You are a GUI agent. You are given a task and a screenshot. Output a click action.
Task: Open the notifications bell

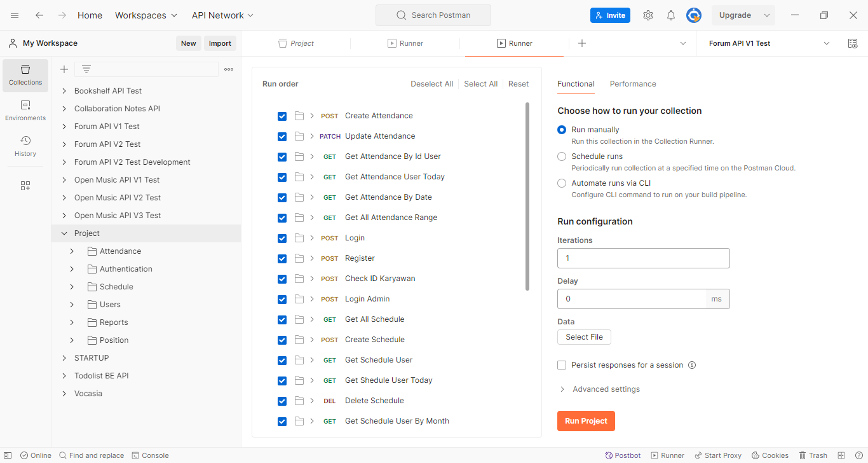pyautogui.click(x=671, y=15)
